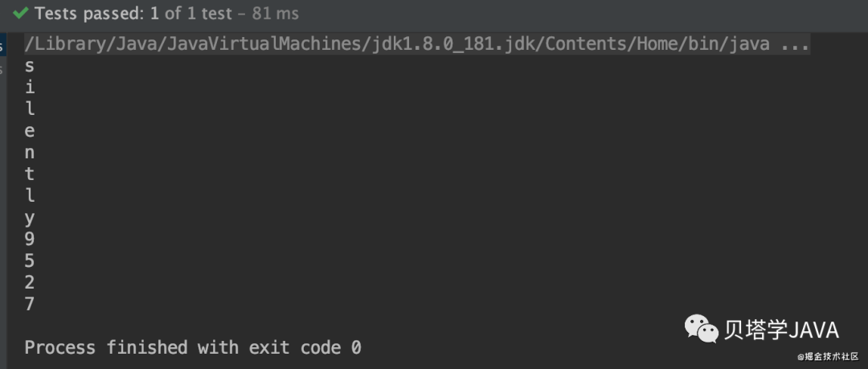Screen dimensions: 868x369
Task: Click the '7' console output line
Action: [30, 304]
